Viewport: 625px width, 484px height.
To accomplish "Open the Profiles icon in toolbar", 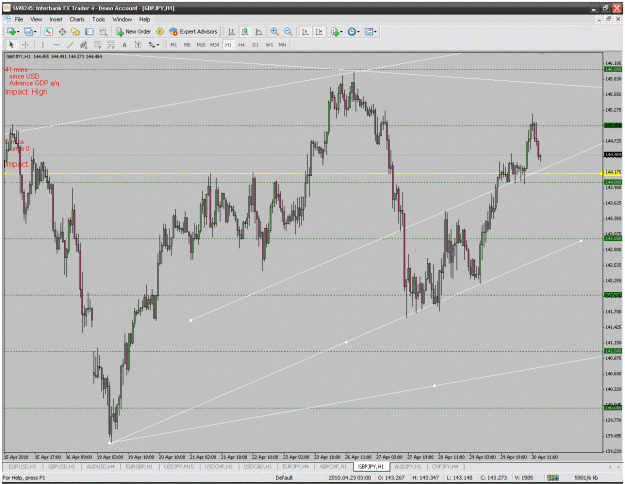I will click(28, 31).
